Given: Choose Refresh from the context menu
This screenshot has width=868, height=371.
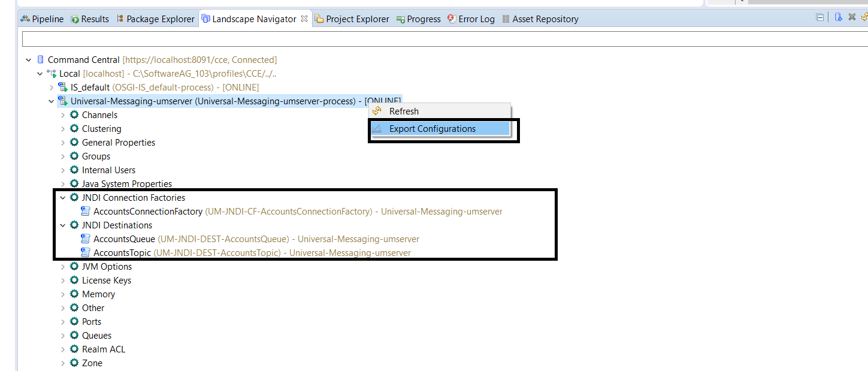Looking at the screenshot, I should (439, 111).
